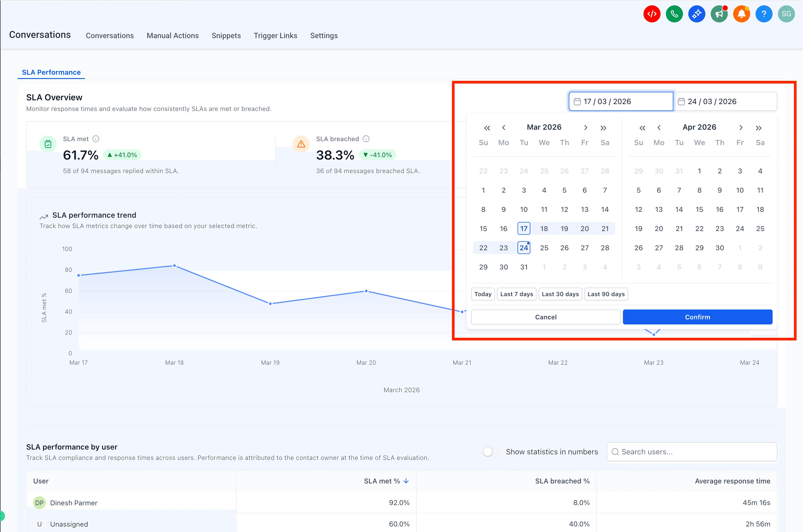
Task: Click the green SLA met clipboard icon
Action: [48, 144]
